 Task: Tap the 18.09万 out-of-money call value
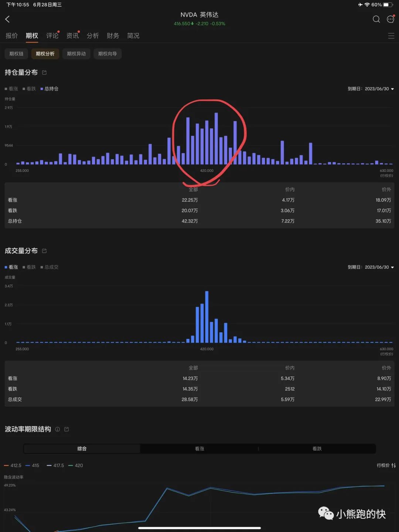pyautogui.click(x=383, y=200)
